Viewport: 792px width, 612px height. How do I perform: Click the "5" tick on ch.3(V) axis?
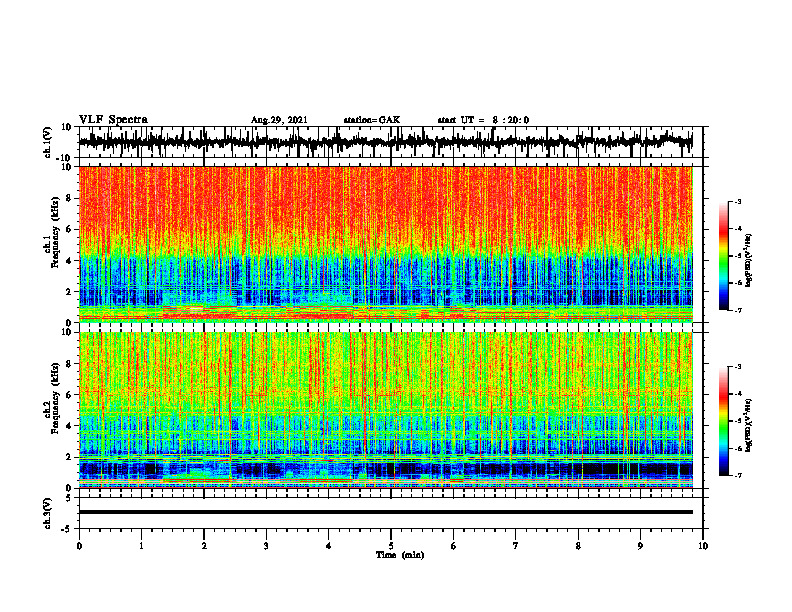[x=69, y=498]
